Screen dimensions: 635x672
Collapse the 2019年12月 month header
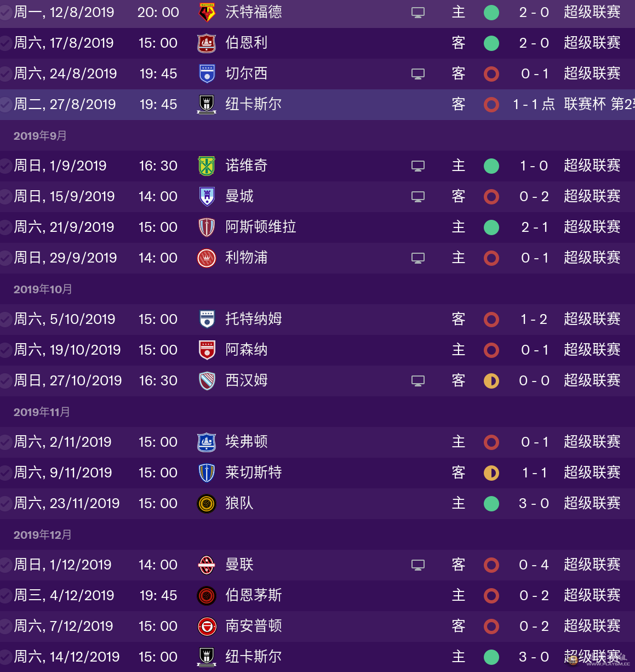43,534
